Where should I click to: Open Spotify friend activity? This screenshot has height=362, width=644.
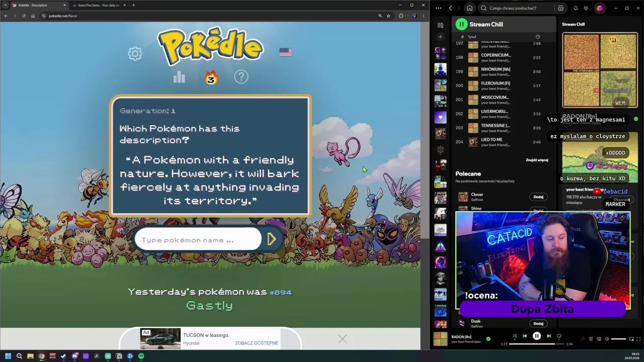586,8
